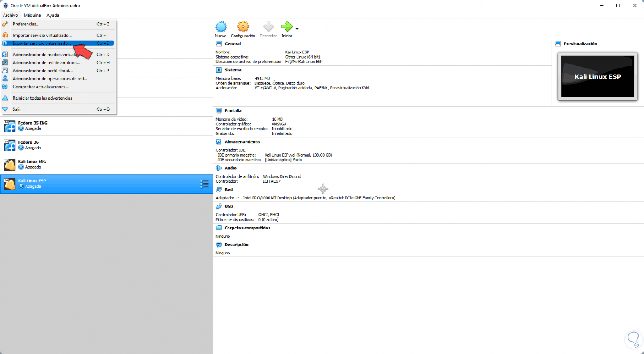Click the Almacenamiento section icon
This screenshot has width=644, height=354.
pos(219,142)
